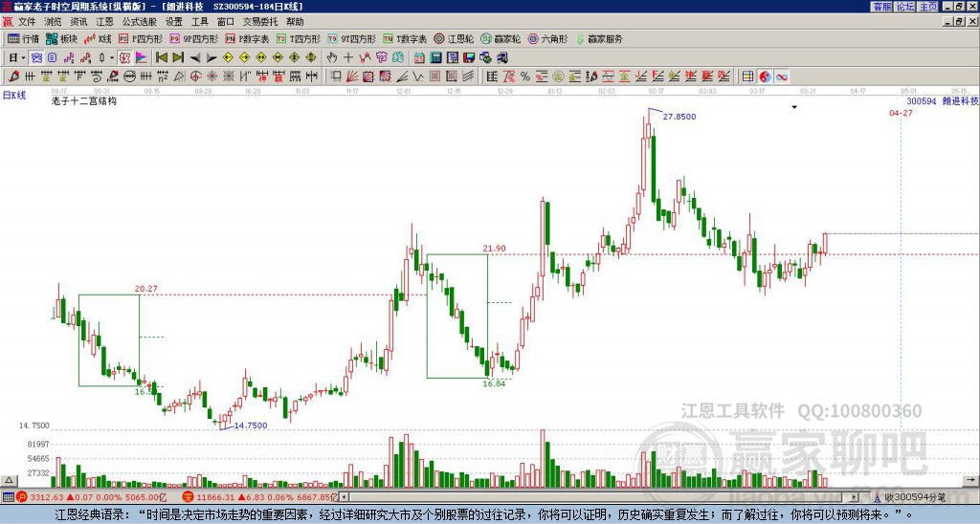Open the P四方形 tool

tap(141, 38)
